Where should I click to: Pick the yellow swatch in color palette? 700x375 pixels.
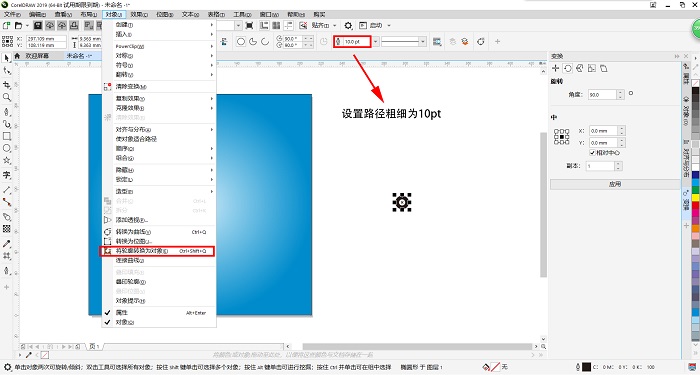tap(696, 197)
